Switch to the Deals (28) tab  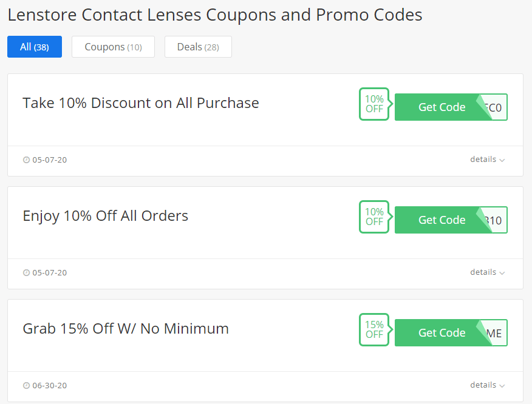pyautogui.click(x=198, y=47)
